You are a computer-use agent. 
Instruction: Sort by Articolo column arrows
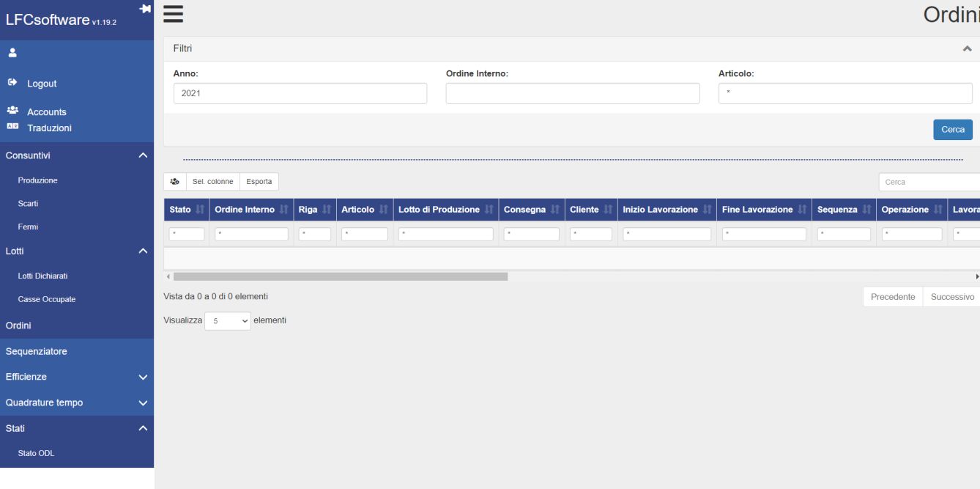[x=383, y=210]
